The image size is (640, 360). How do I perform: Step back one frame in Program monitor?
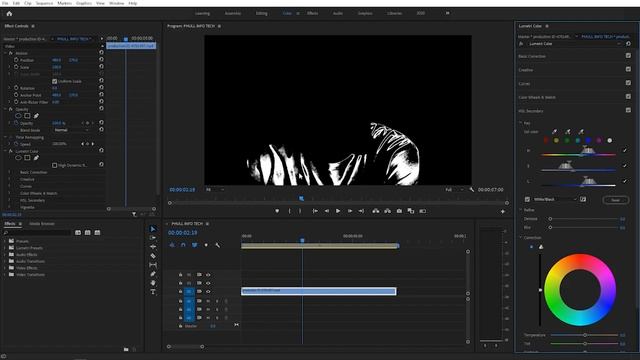point(327,211)
